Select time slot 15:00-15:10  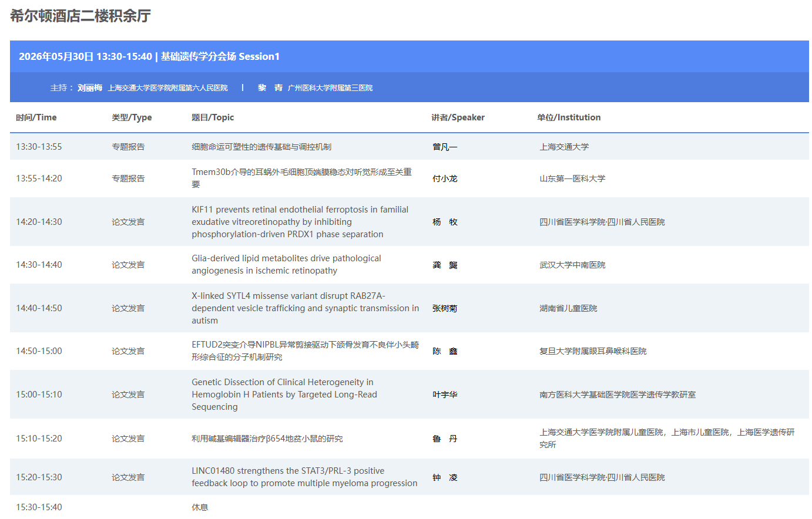click(x=39, y=395)
